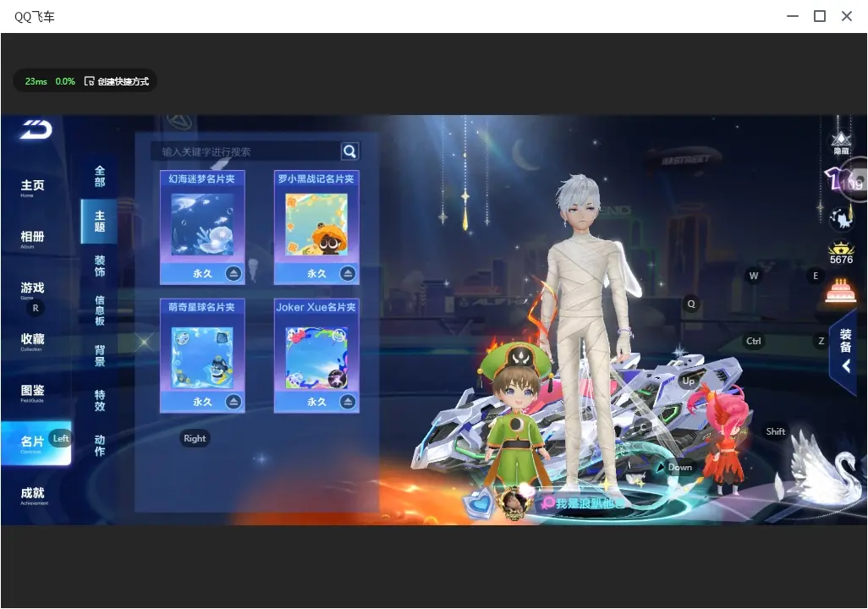
Task: Switch to the 特效 category
Action: tap(100, 400)
